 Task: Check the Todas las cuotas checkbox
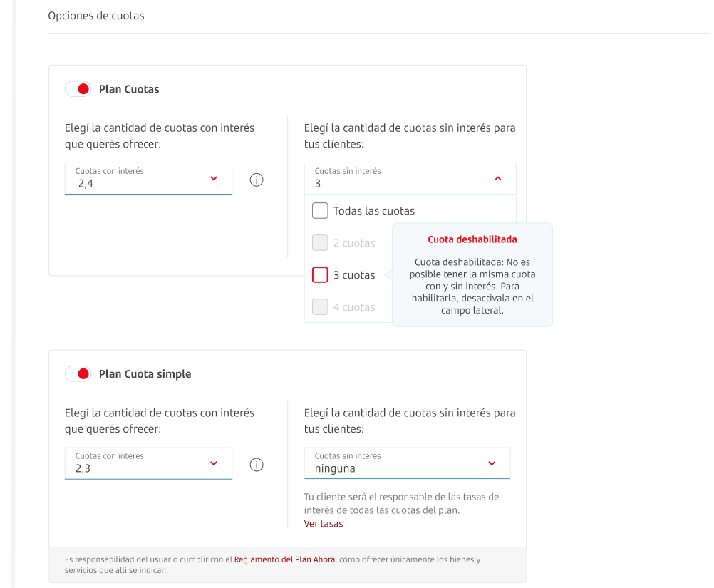[320, 211]
